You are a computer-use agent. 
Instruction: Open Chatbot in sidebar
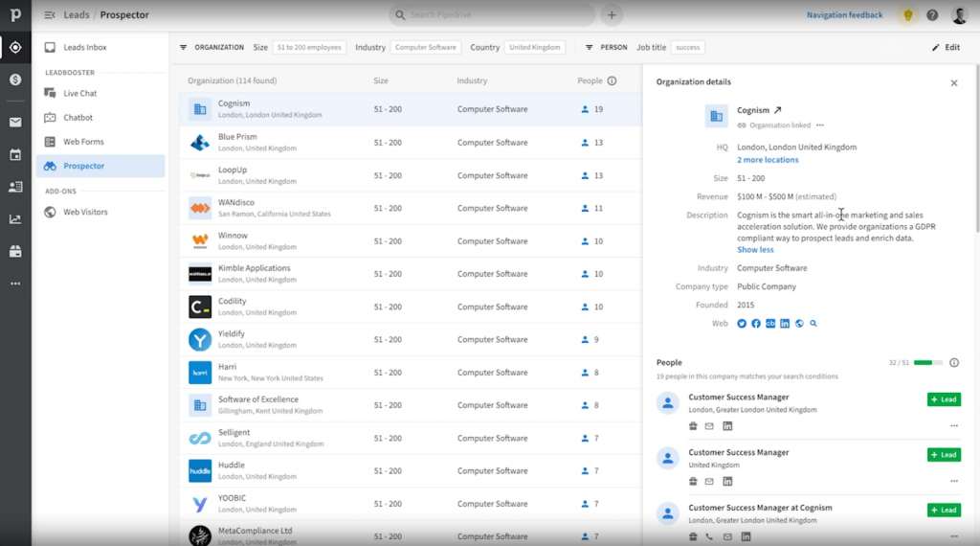coord(78,118)
